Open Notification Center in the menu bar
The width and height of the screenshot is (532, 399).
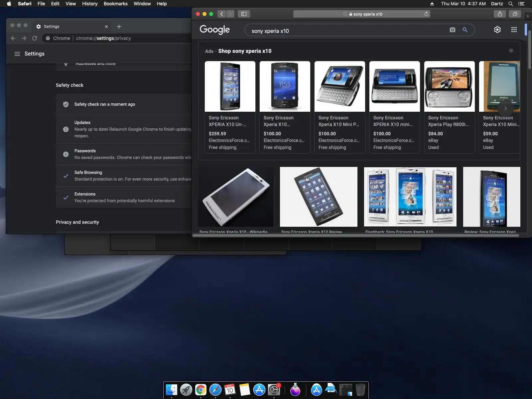click(521, 4)
